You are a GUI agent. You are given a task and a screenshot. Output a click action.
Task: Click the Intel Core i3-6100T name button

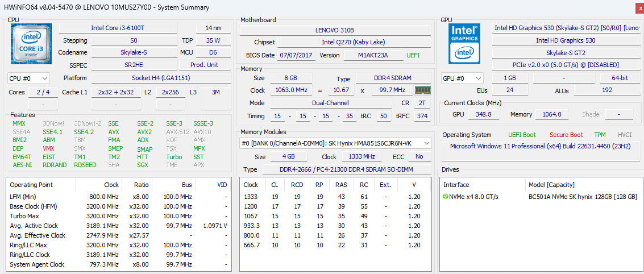118,28
